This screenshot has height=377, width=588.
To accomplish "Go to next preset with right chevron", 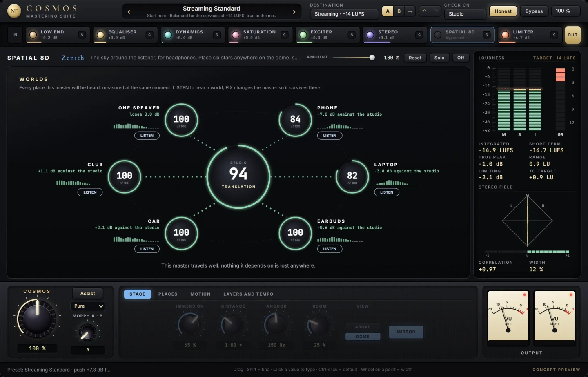I will tap(294, 12).
